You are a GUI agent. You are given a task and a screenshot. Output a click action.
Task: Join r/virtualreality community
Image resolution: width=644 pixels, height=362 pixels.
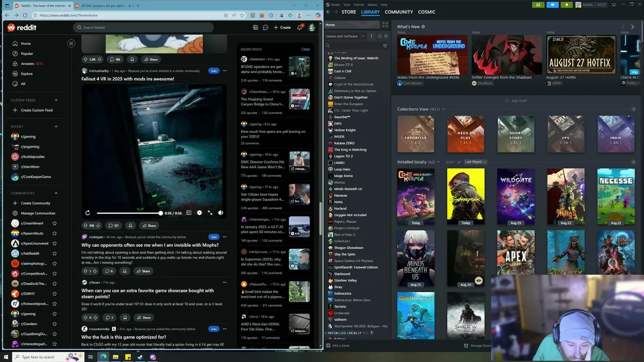(x=214, y=71)
